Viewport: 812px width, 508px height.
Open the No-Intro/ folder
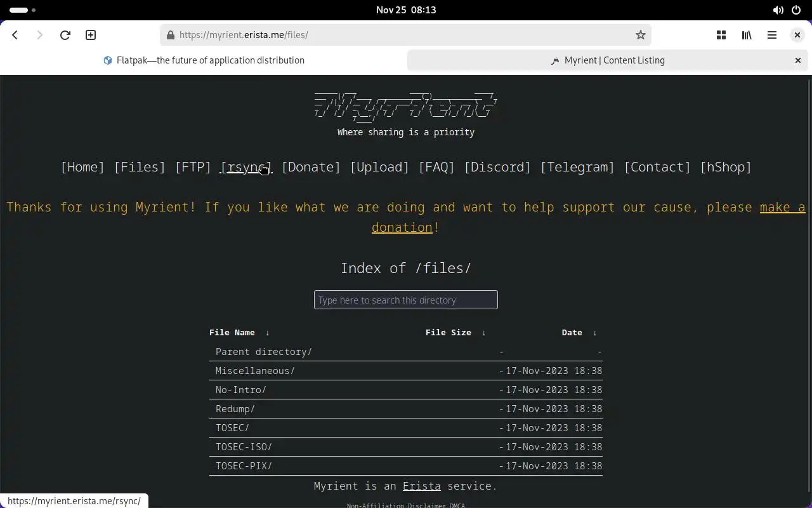241,390
